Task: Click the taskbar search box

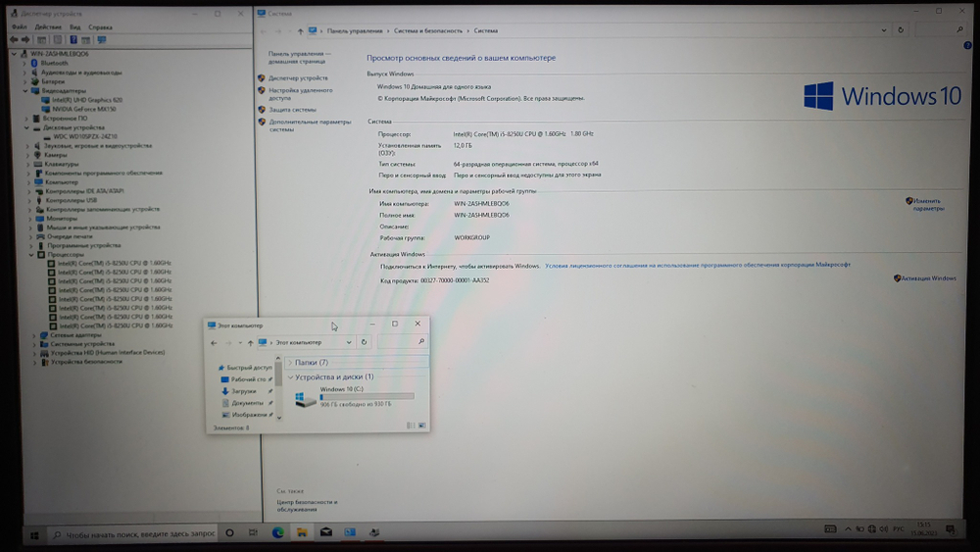Action: pos(133,534)
